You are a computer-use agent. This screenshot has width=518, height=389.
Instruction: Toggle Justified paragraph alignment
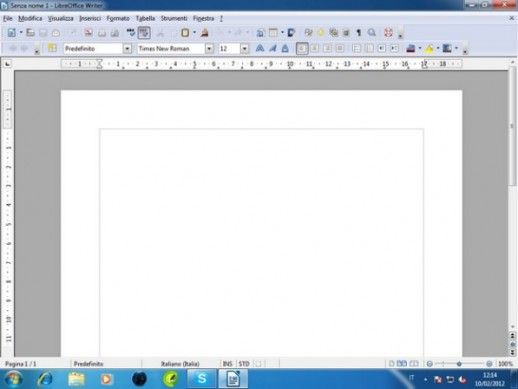point(340,48)
